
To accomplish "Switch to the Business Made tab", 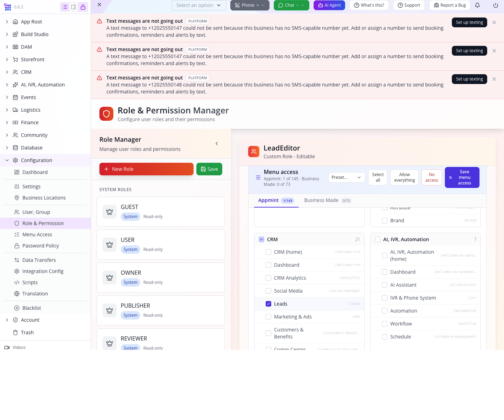I will pyautogui.click(x=327, y=201).
